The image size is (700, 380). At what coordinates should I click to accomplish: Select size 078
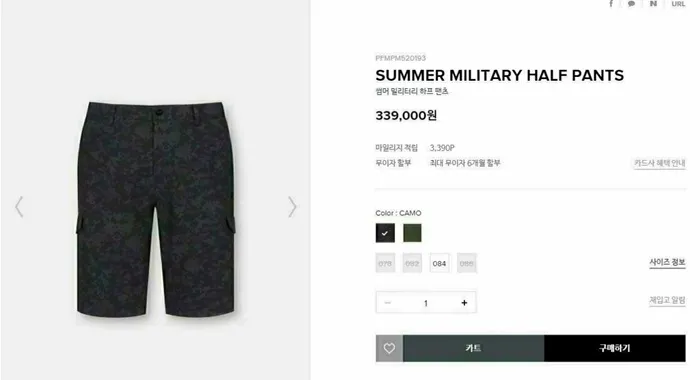tap(385, 263)
